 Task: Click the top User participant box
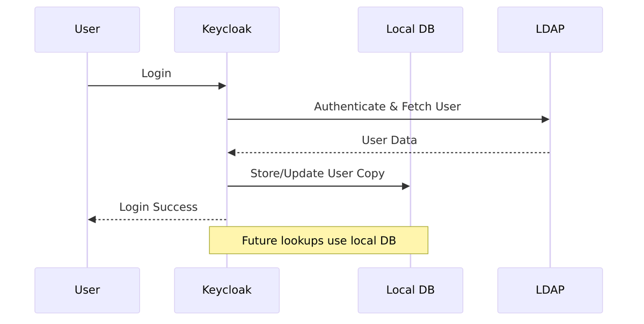(x=87, y=30)
